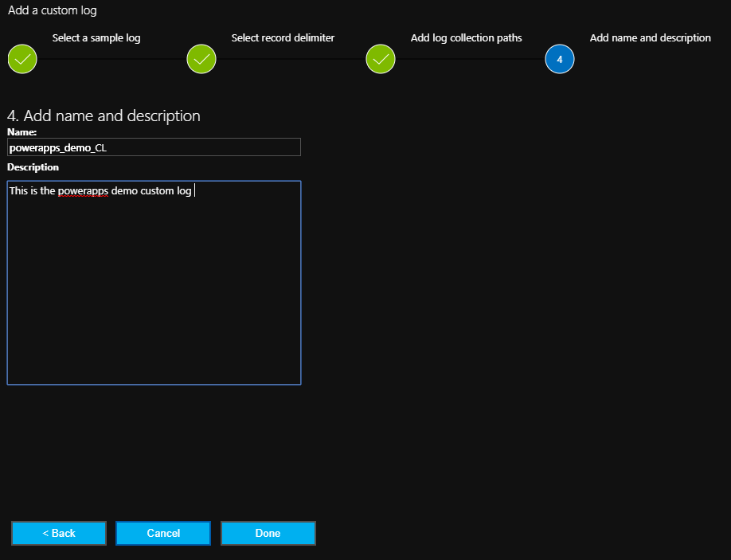Focus the Name field containing powerapps_demo_CL

(x=154, y=147)
